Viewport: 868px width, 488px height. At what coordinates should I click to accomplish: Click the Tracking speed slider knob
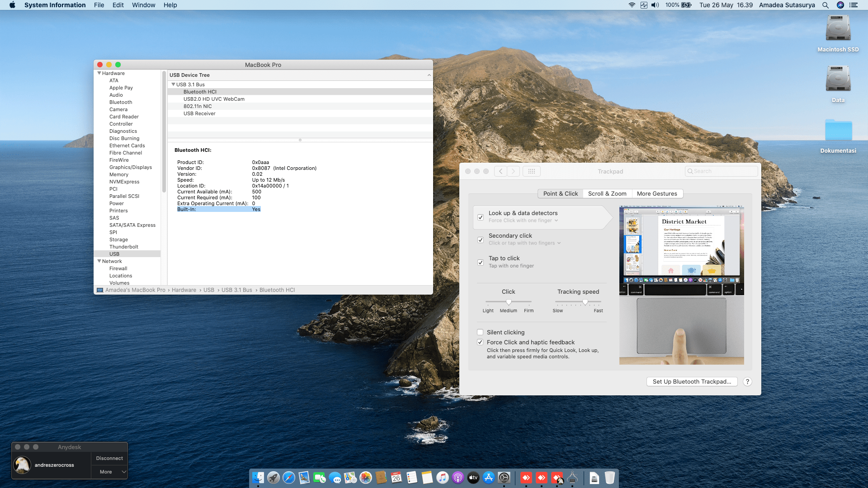(x=585, y=302)
